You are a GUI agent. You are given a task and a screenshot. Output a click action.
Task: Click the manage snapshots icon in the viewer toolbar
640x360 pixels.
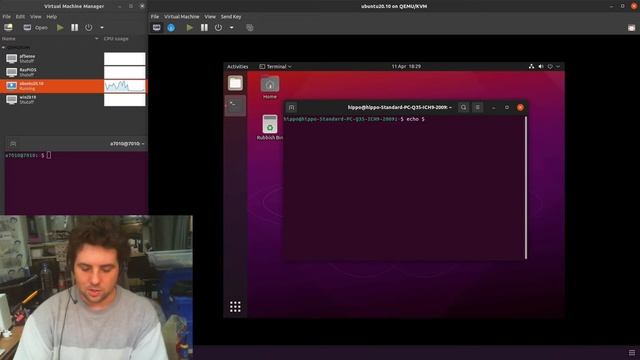250,27
